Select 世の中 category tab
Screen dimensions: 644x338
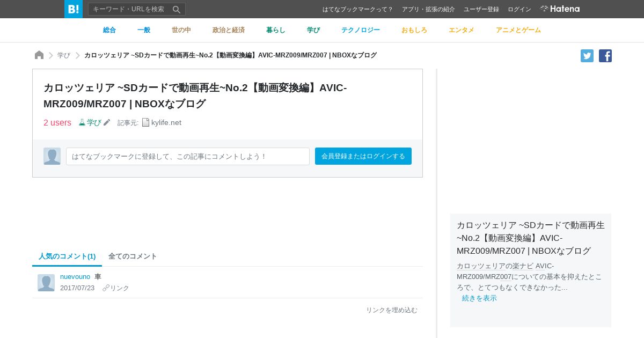[x=181, y=30]
